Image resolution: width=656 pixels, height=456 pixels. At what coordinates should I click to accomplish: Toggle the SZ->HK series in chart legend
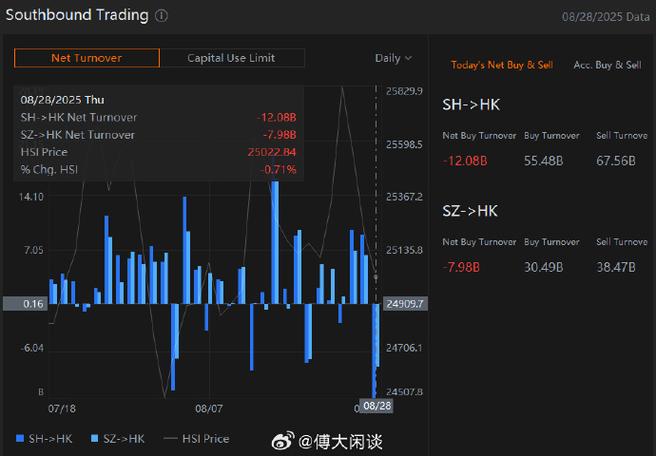118,438
